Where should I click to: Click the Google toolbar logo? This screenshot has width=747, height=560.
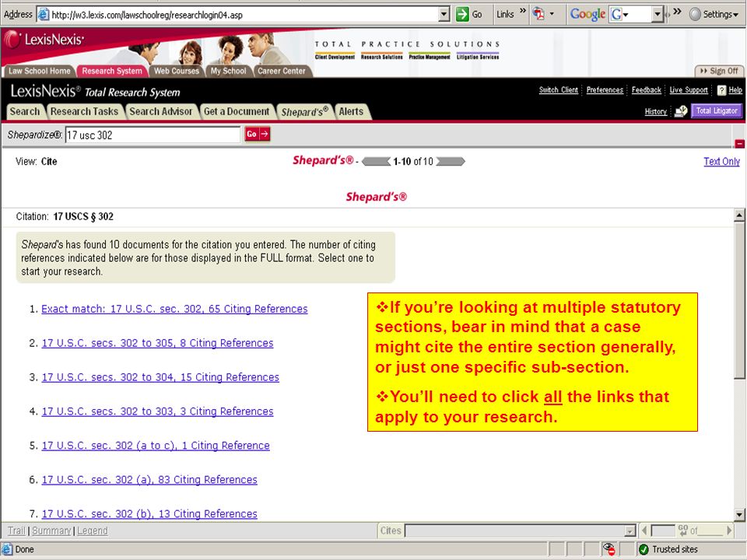[x=588, y=14]
